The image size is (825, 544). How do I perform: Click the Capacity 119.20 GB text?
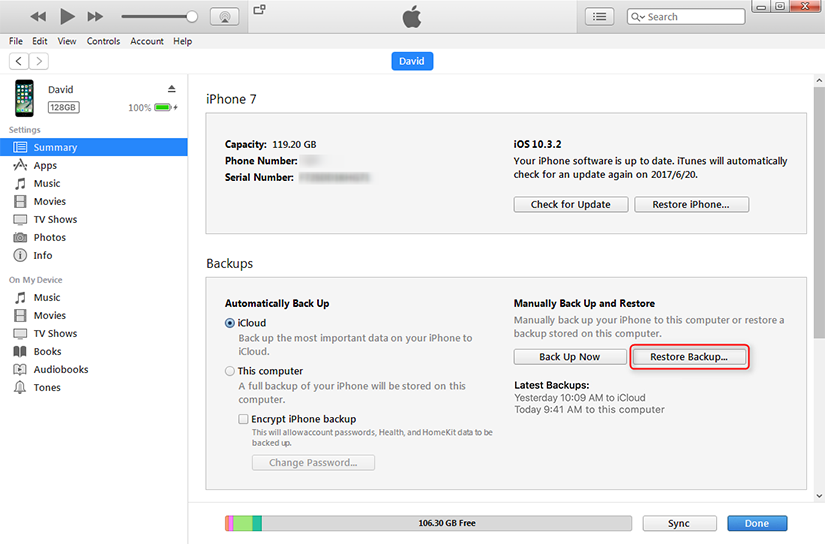(270, 144)
